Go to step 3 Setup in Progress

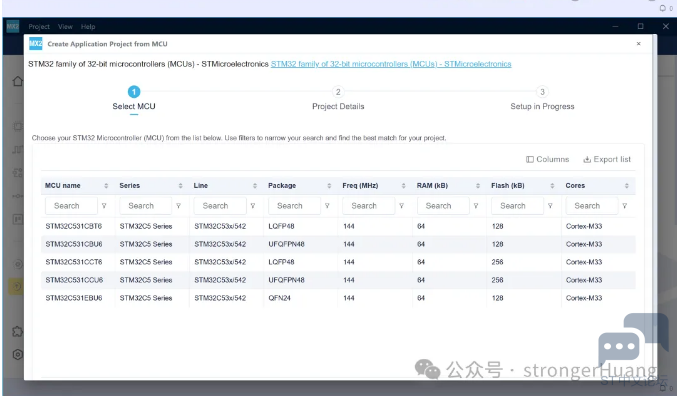coord(542,99)
